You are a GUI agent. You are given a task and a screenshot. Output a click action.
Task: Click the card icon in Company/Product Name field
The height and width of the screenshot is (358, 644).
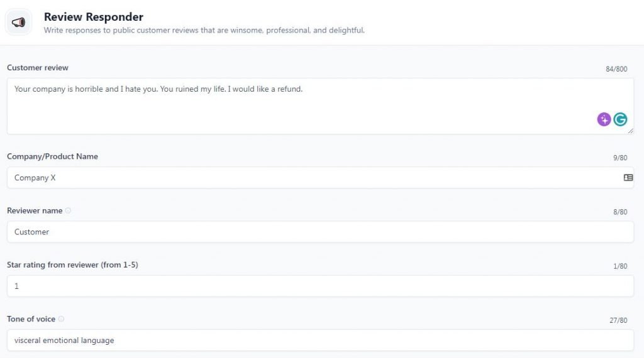tap(628, 178)
